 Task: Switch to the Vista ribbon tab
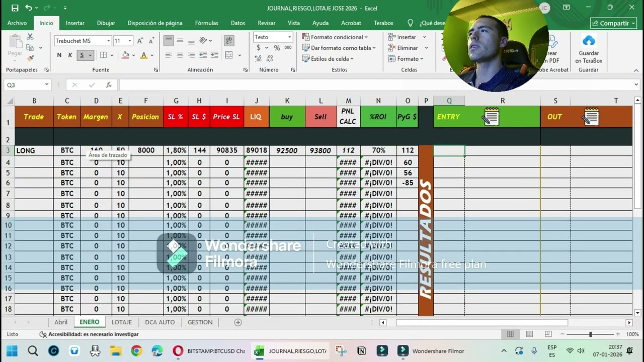[x=294, y=23]
